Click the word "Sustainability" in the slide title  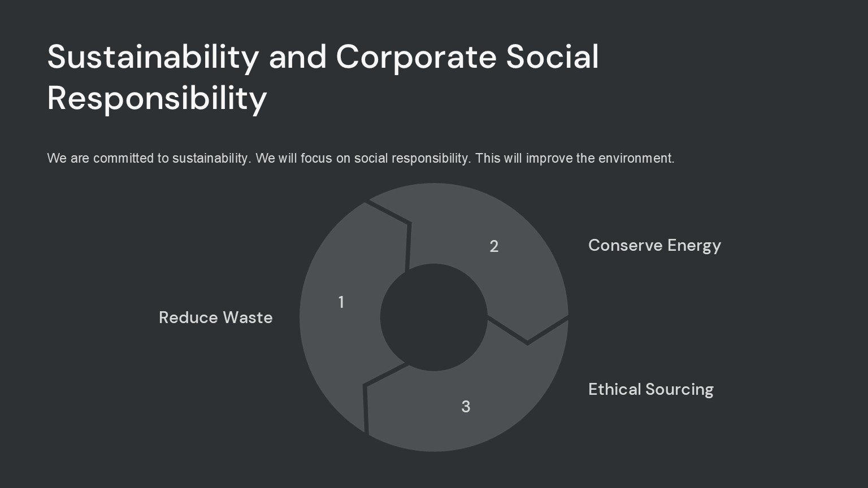pyautogui.click(x=153, y=56)
